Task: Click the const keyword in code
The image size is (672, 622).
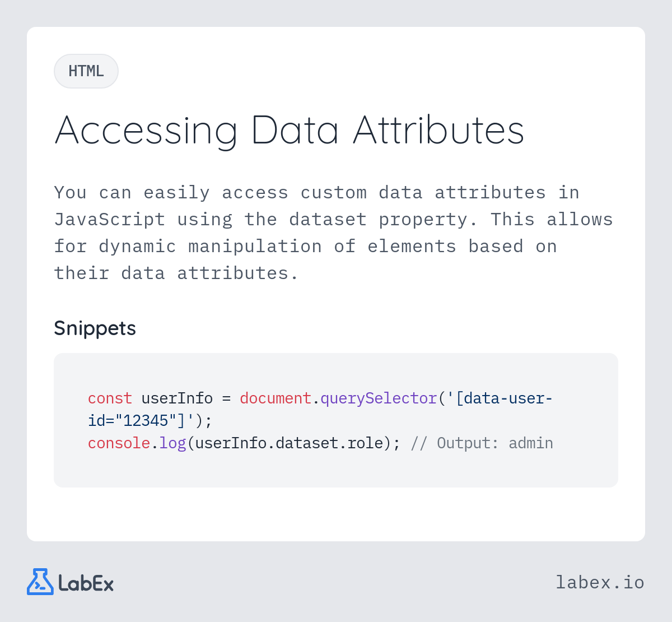Action: (110, 398)
